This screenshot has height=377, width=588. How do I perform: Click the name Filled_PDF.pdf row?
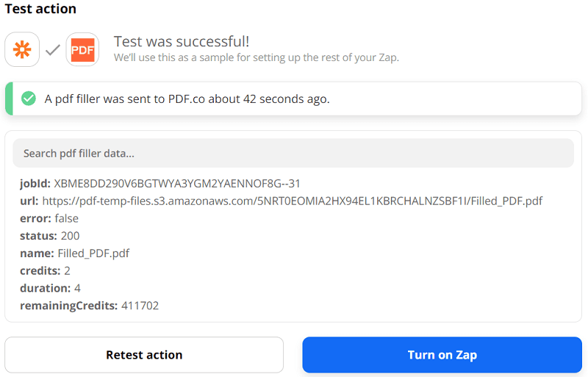[74, 254]
